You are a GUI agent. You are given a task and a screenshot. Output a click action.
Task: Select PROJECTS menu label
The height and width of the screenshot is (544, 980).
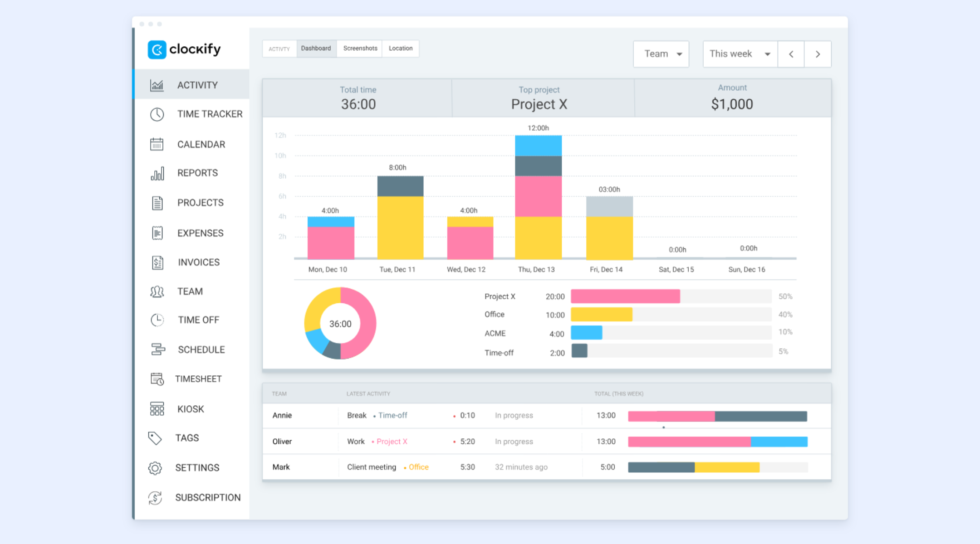coord(200,203)
